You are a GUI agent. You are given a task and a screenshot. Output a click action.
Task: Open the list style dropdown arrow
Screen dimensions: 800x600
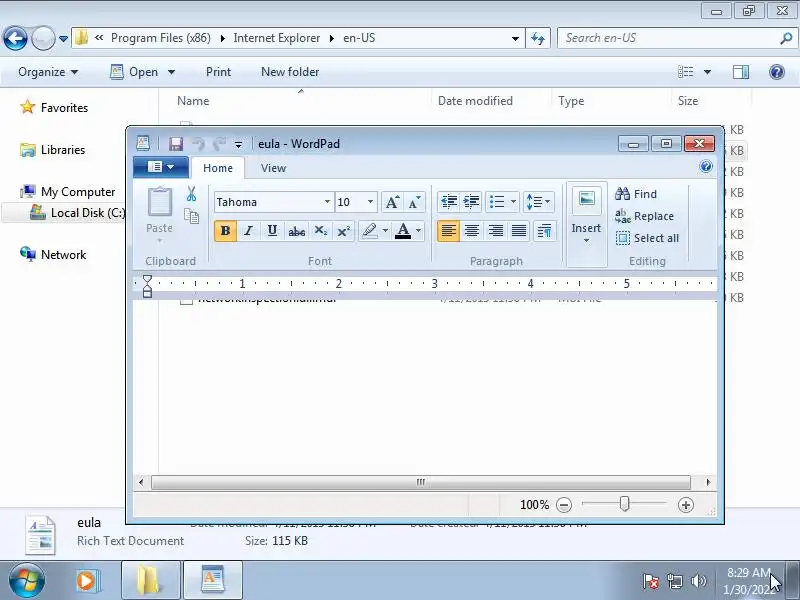pyautogui.click(x=513, y=202)
